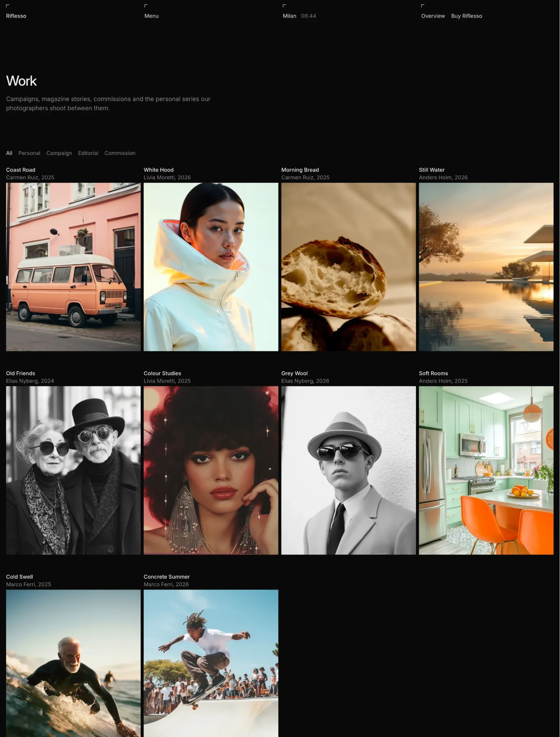Click the Colour Studies title text
This screenshot has height=737, width=560.
click(x=162, y=373)
